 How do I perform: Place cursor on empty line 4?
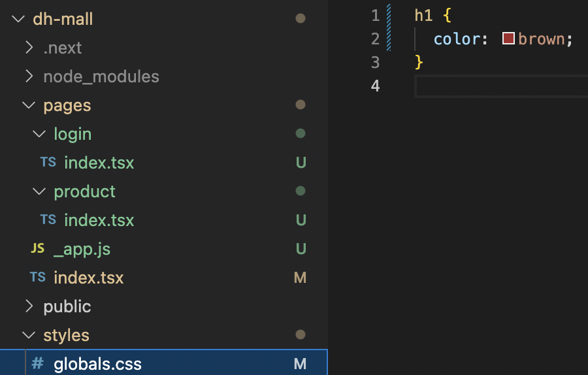[501, 86]
